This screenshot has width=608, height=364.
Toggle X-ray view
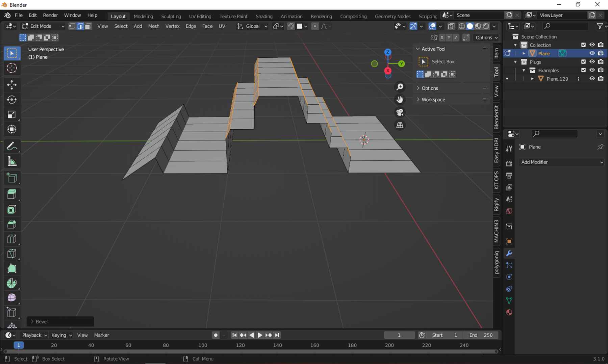(x=451, y=26)
